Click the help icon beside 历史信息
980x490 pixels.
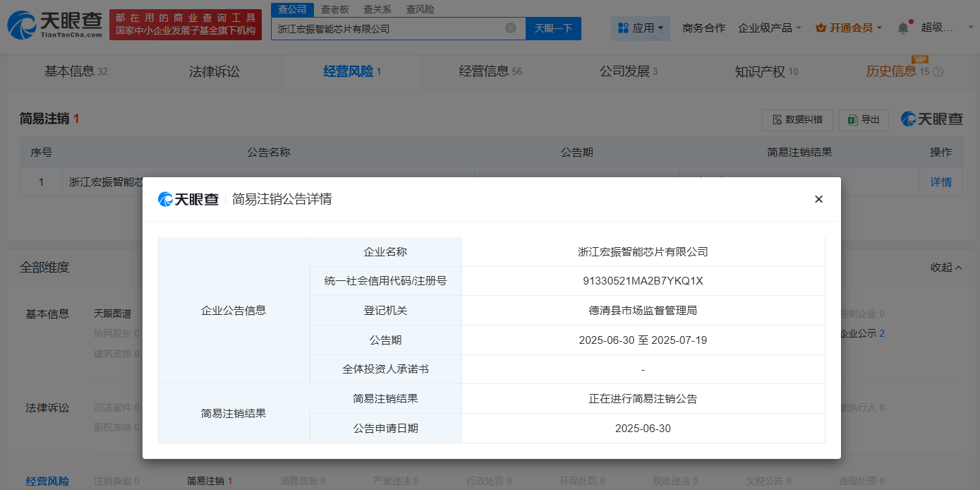(x=938, y=72)
